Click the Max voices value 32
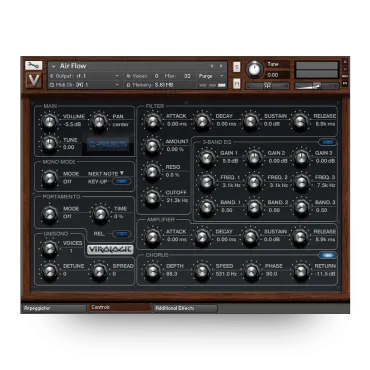The width and height of the screenshot is (370, 370). [x=187, y=76]
